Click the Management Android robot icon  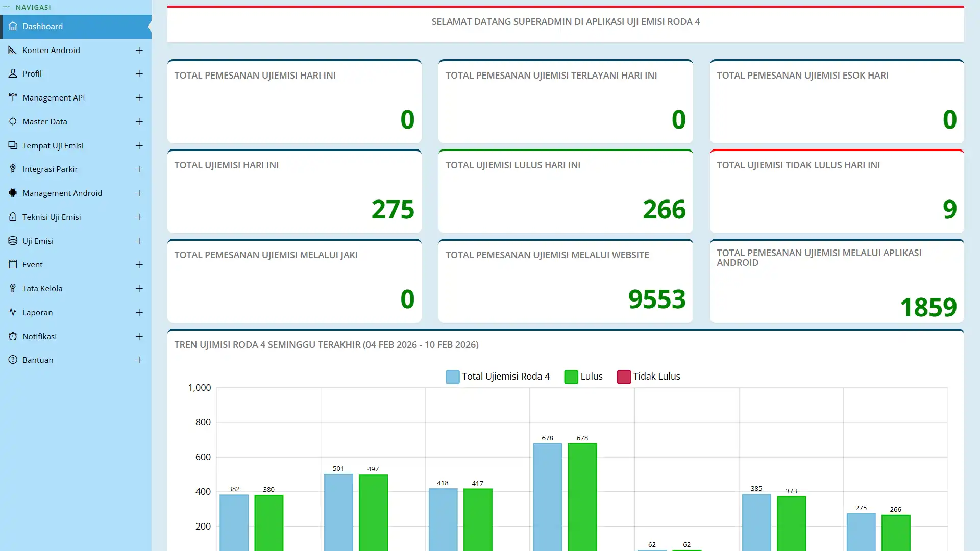[x=13, y=193]
